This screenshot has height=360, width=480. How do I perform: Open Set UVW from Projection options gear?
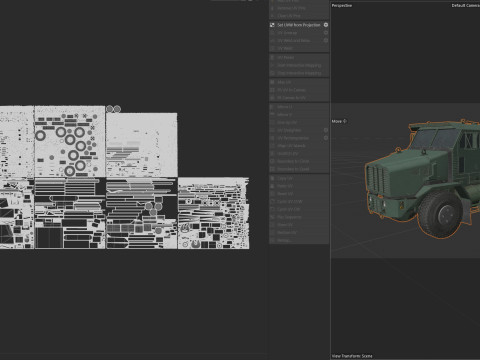pyautogui.click(x=326, y=25)
